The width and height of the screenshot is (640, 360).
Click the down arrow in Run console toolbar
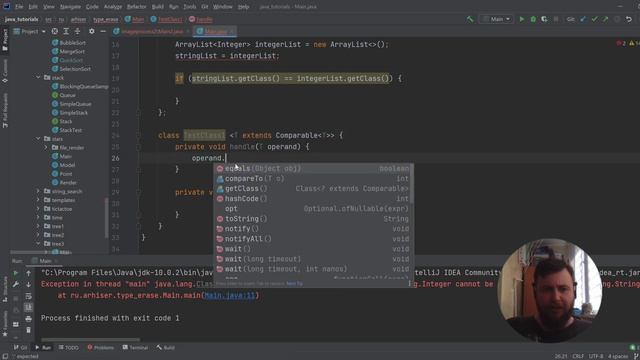pyautogui.click(x=29, y=284)
